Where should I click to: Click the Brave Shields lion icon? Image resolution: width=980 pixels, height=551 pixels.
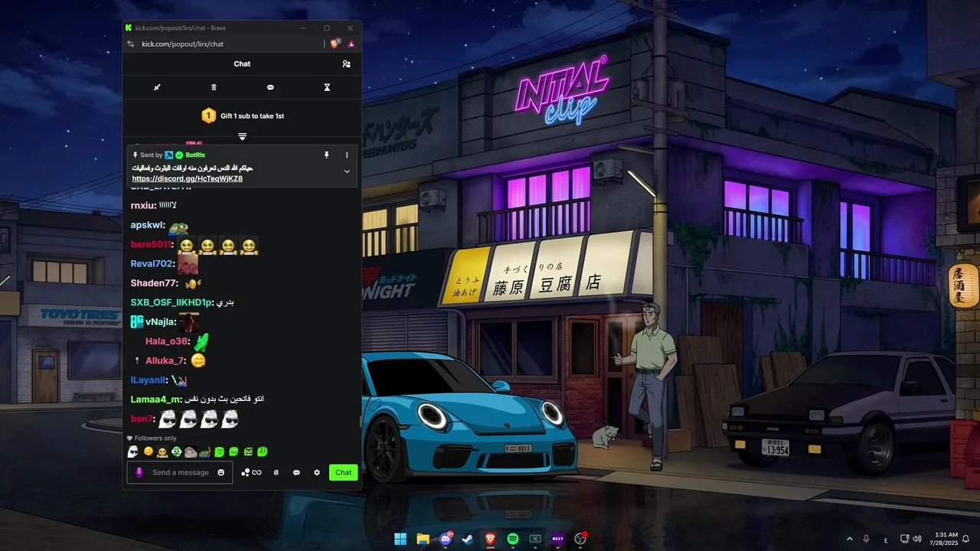coord(335,44)
